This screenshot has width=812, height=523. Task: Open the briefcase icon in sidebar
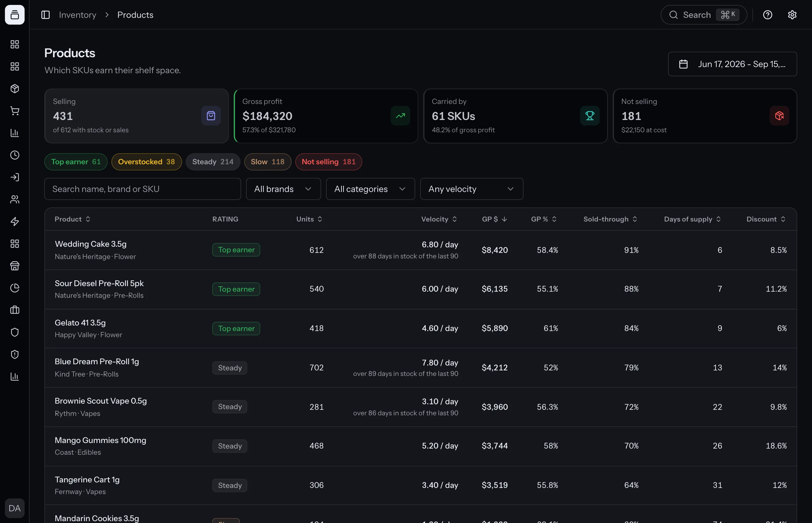point(14,310)
